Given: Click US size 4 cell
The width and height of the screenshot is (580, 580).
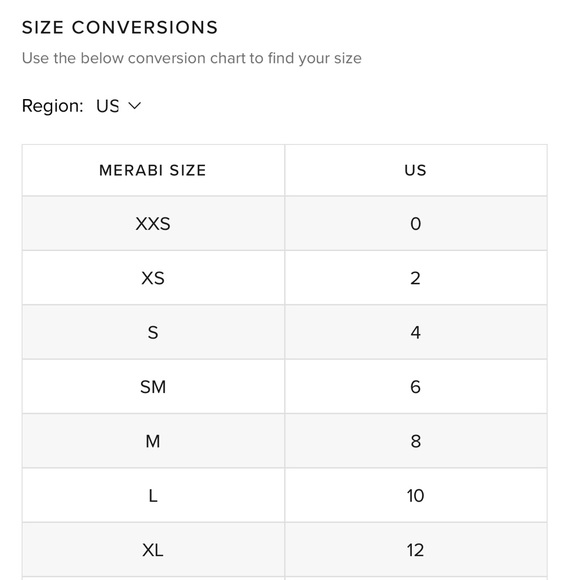Looking at the screenshot, I should tap(416, 332).
